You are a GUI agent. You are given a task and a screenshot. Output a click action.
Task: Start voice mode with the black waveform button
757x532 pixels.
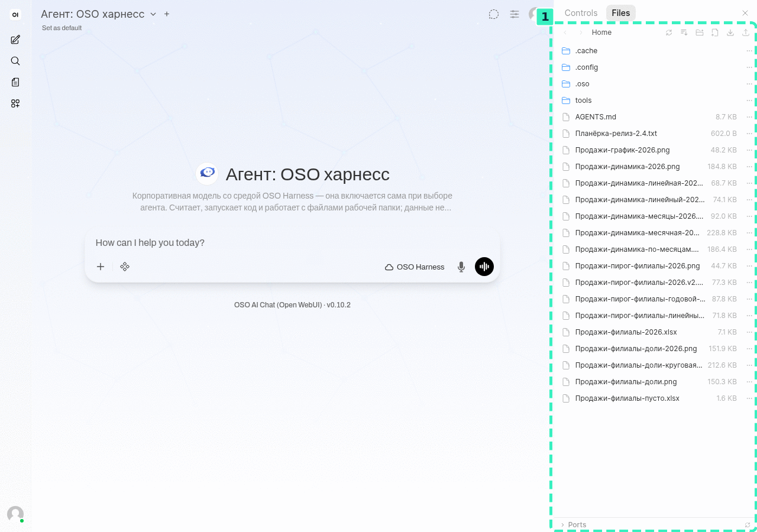pyautogui.click(x=484, y=267)
